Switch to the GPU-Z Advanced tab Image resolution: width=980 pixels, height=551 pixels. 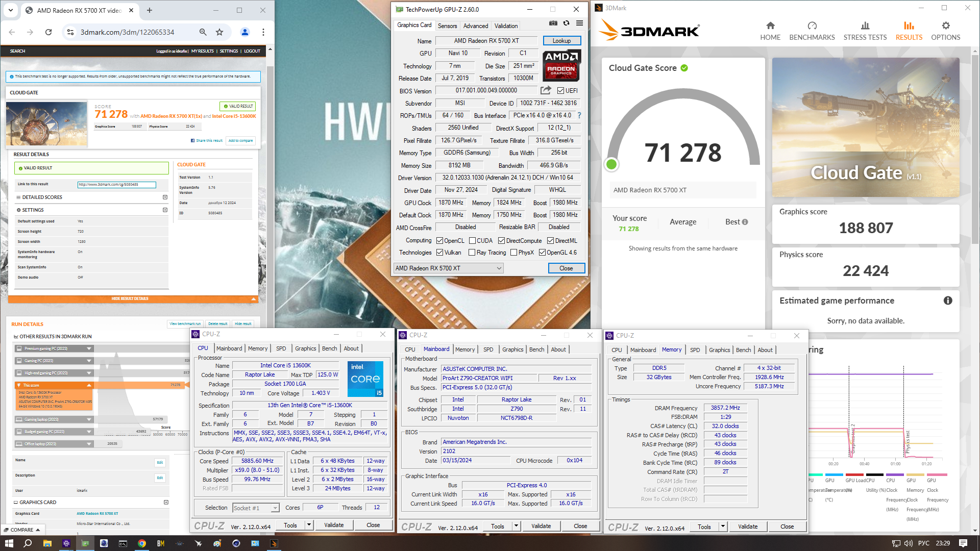click(476, 26)
